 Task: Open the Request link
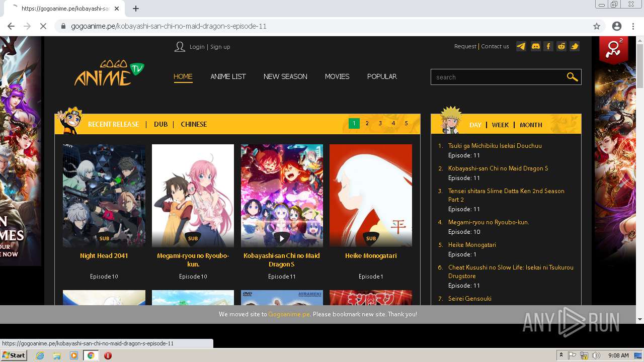point(465,46)
